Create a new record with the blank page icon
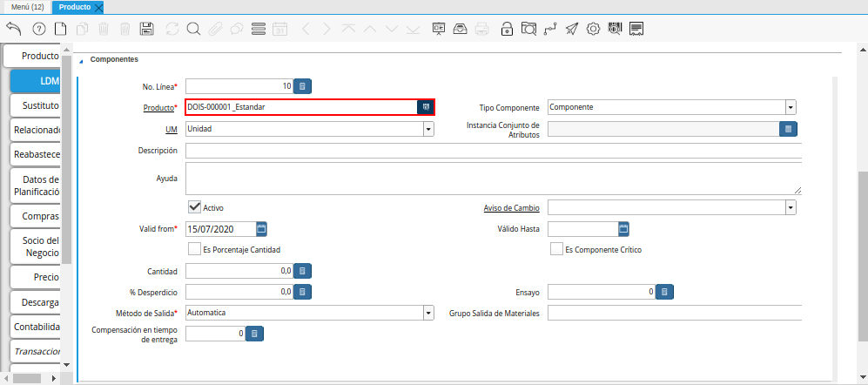868x385 pixels. tap(60, 29)
